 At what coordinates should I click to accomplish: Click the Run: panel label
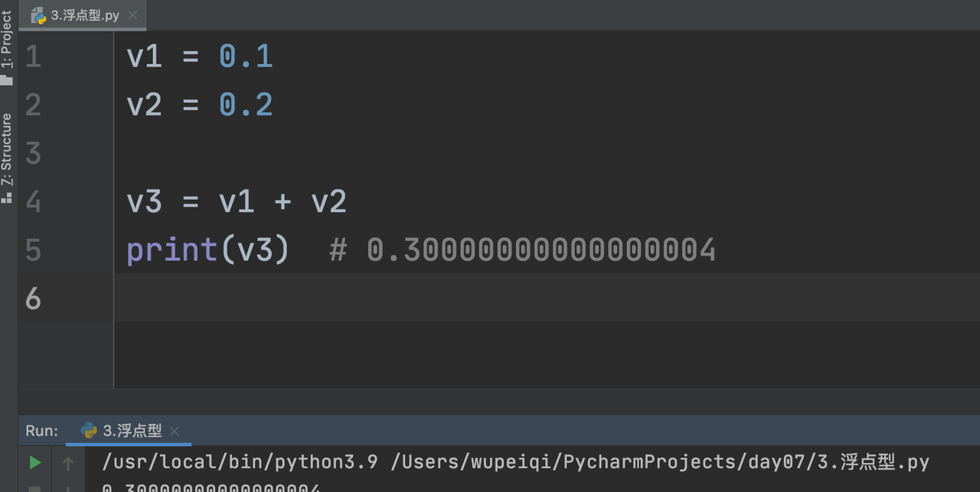coord(41,431)
